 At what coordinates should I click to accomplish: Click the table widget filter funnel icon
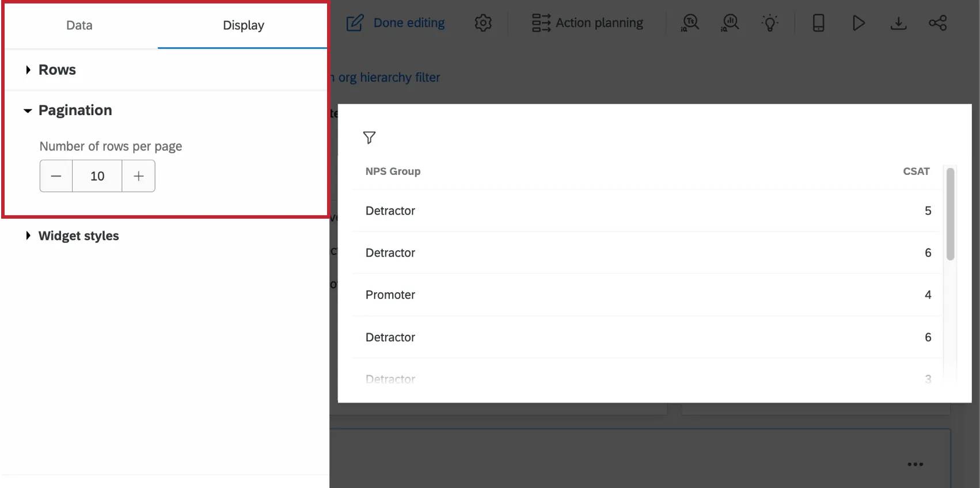click(x=369, y=138)
